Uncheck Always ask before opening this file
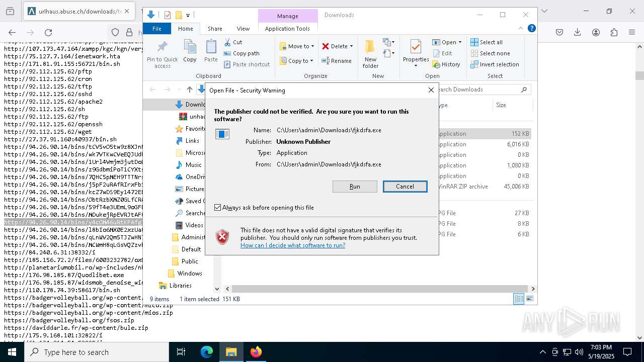 click(x=217, y=207)
